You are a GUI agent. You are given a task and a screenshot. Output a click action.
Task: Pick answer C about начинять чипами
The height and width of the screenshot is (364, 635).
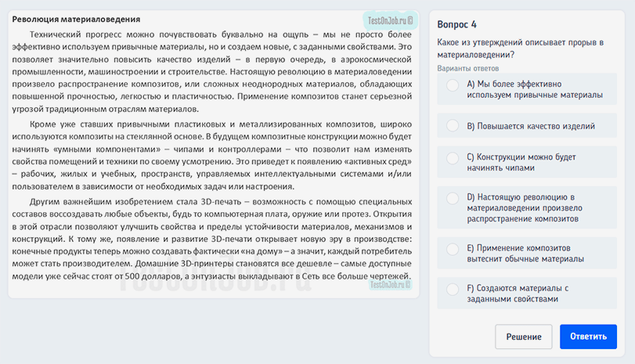[453, 157]
